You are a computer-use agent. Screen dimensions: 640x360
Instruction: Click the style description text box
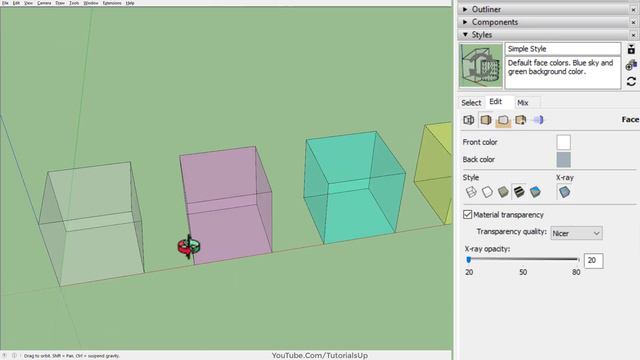pos(563,73)
